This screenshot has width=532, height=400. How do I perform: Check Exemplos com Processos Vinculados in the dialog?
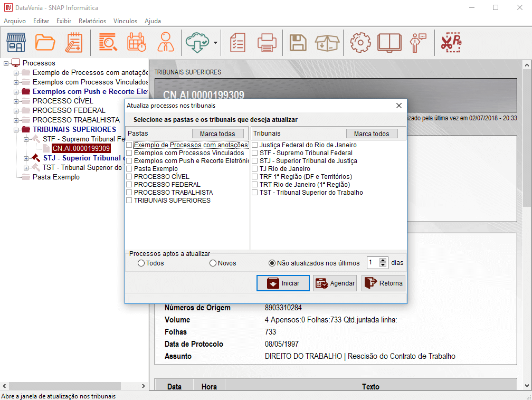tap(129, 153)
